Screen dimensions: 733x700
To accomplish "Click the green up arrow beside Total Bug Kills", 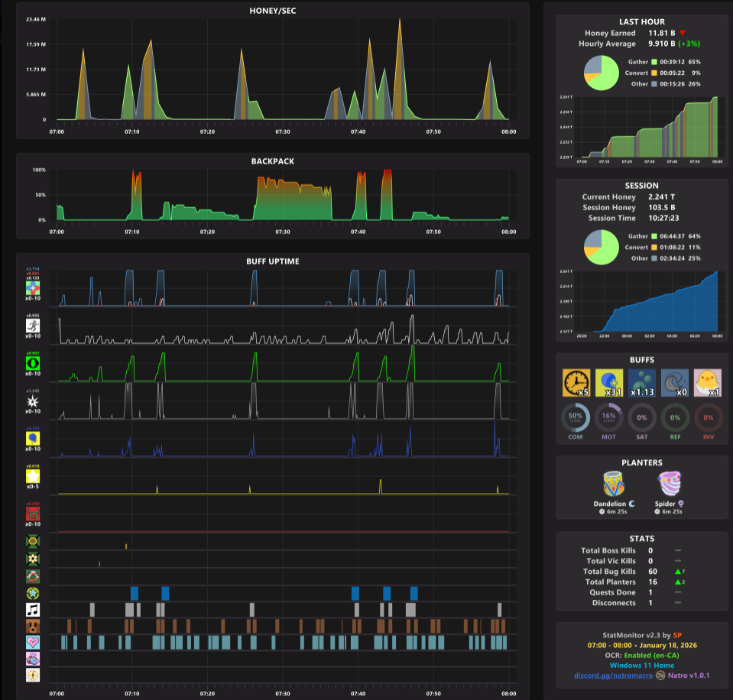I will (x=678, y=572).
